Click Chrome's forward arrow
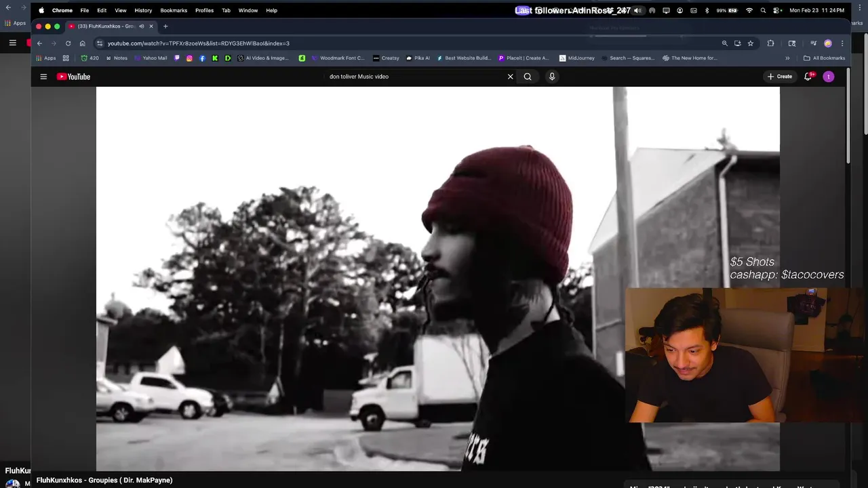The width and height of the screenshot is (868, 488). 54,43
